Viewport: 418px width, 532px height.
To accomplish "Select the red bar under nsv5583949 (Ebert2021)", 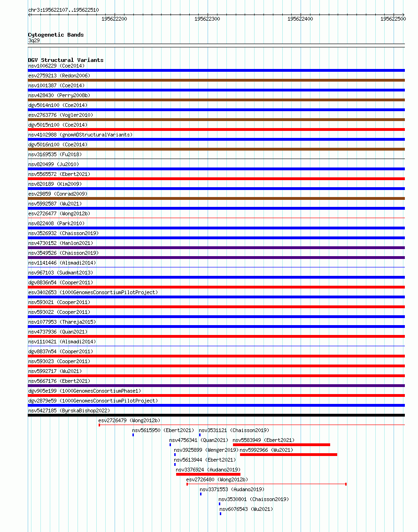I will click(281, 445).
